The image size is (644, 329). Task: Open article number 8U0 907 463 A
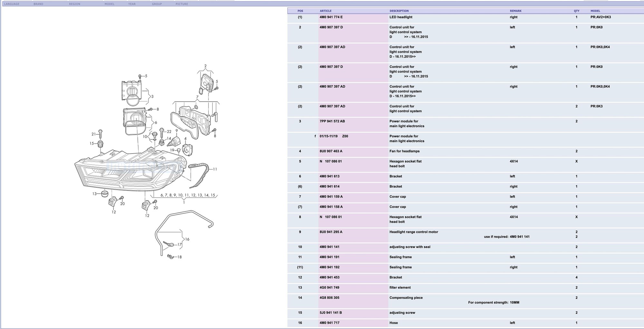pos(331,151)
